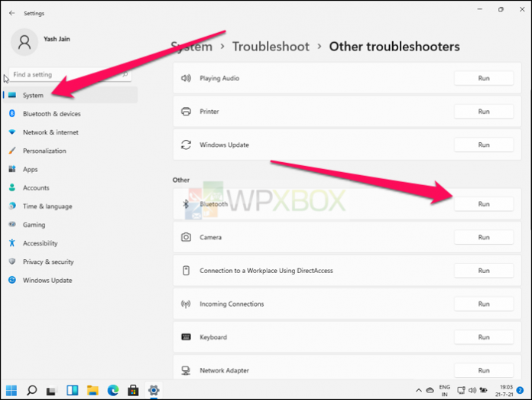The width and height of the screenshot is (532, 400).
Task: Click the Keyboard icon in the list
Action: [x=186, y=337]
